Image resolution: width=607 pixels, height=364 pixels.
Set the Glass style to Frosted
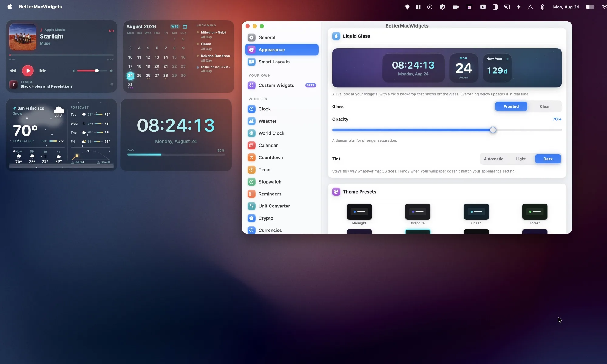click(x=511, y=106)
